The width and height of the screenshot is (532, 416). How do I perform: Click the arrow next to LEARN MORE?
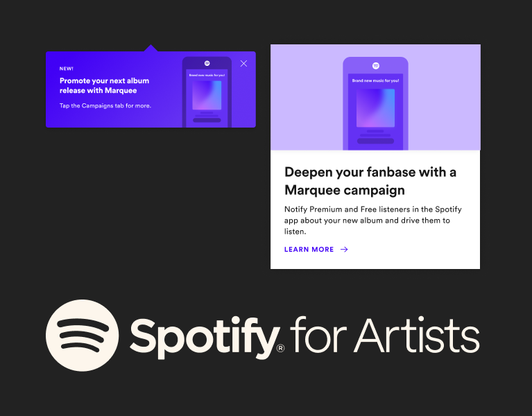pyautogui.click(x=344, y=250)
